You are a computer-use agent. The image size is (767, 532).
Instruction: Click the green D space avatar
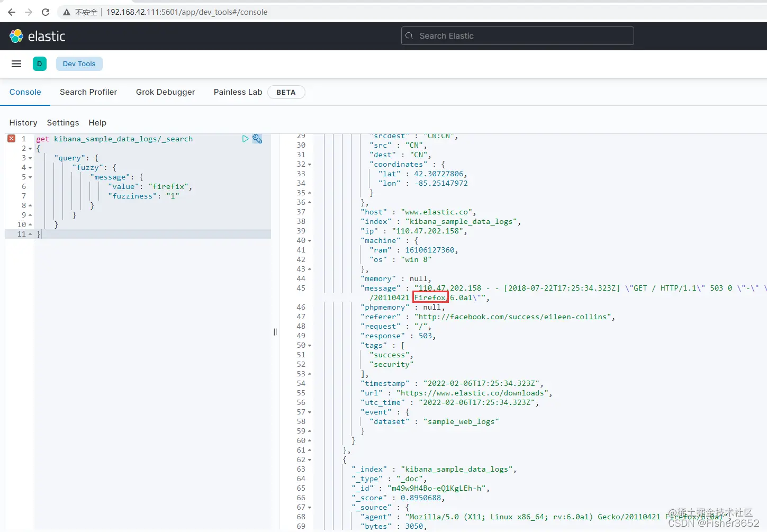40,64
